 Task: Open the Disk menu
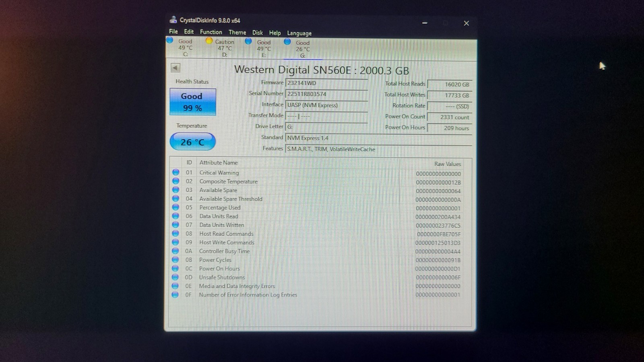coord(258,33)
